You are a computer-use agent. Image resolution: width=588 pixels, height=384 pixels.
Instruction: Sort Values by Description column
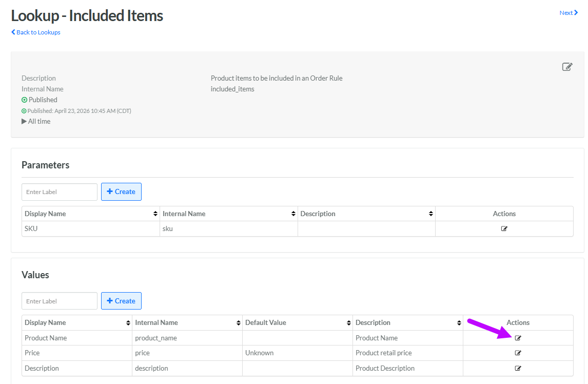tap(459, 323)
